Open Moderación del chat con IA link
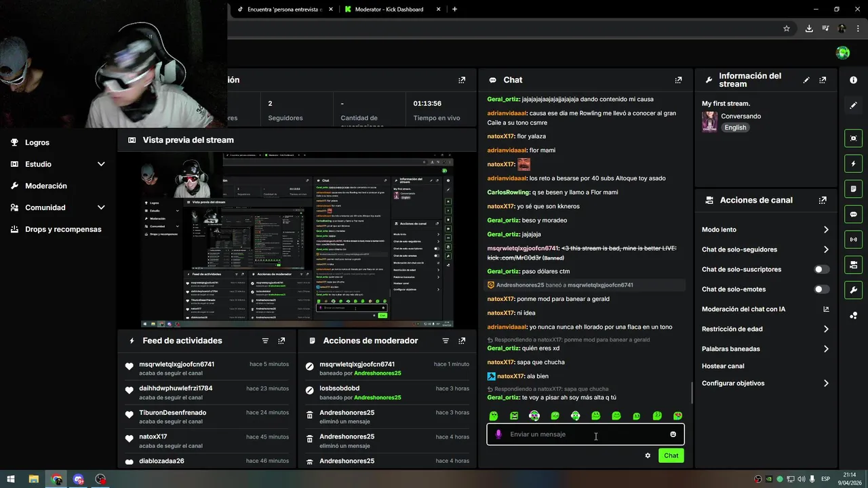868x488 pixels. (765, 309)
